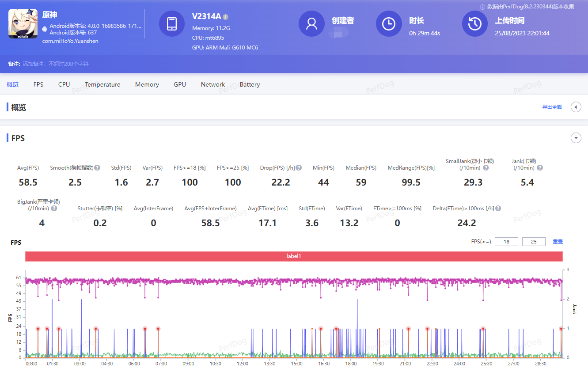
Task: Click the info icon next to V2314A
Action: point(225,17)
